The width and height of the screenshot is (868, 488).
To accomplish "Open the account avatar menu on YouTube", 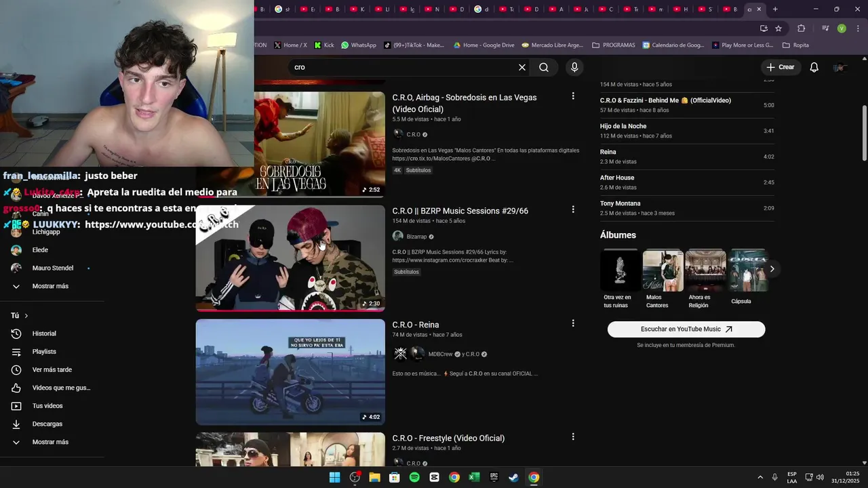I will (x=840, y=67).
